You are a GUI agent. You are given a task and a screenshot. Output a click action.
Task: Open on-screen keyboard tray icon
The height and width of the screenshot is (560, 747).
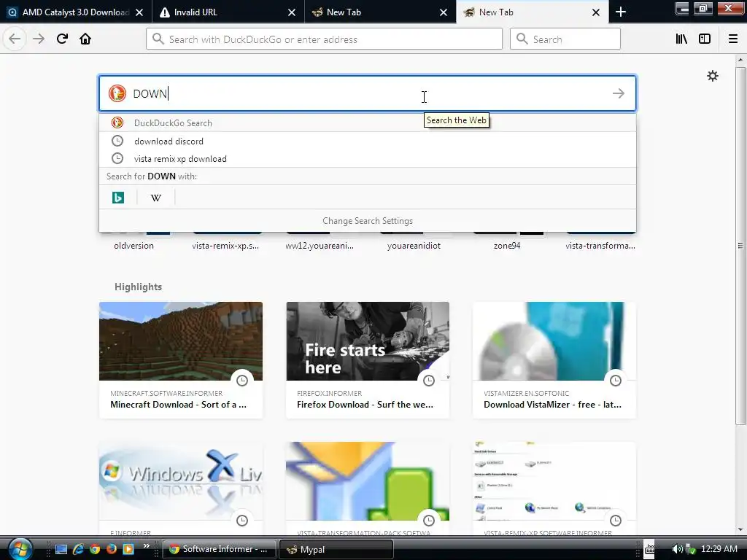649,549
